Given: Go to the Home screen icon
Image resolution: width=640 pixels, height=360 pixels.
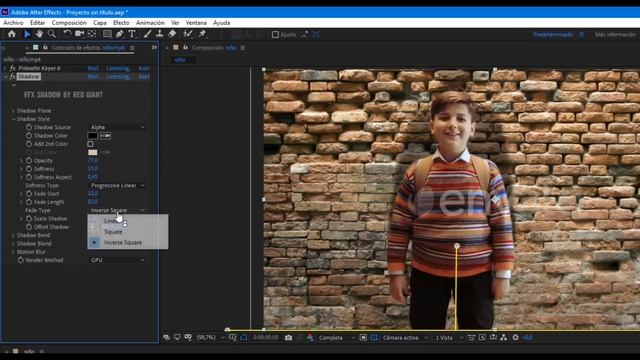Looking at the screenshot, I should tap(11, 34).
